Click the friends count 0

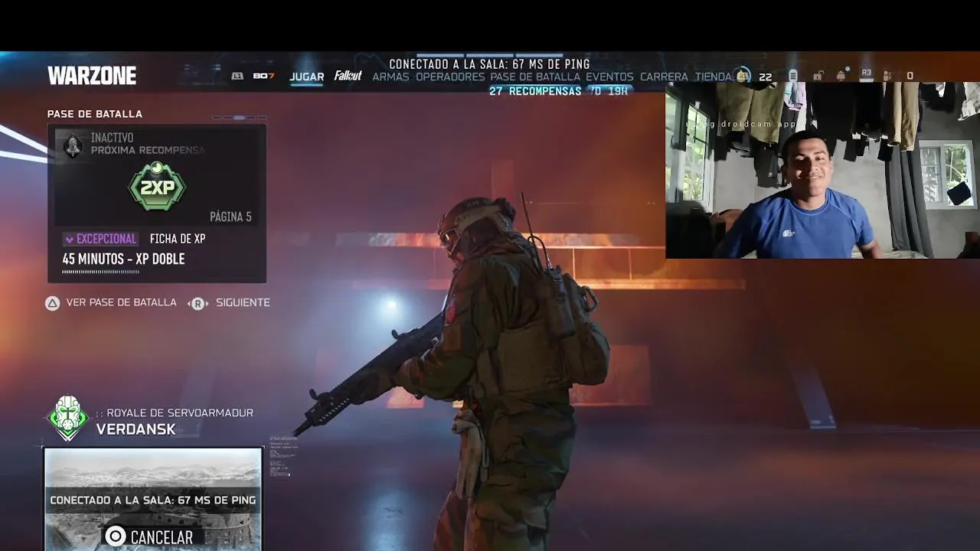(910, 76)
